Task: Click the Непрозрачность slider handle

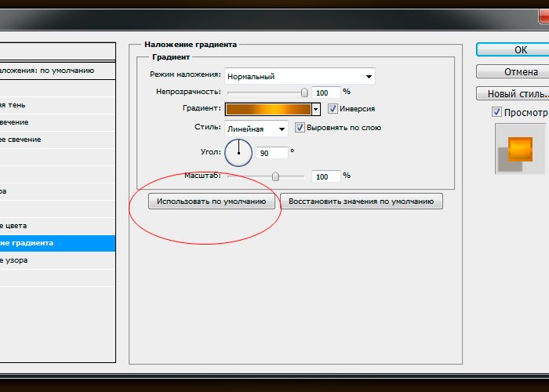Action: click(x=304, y=93)
